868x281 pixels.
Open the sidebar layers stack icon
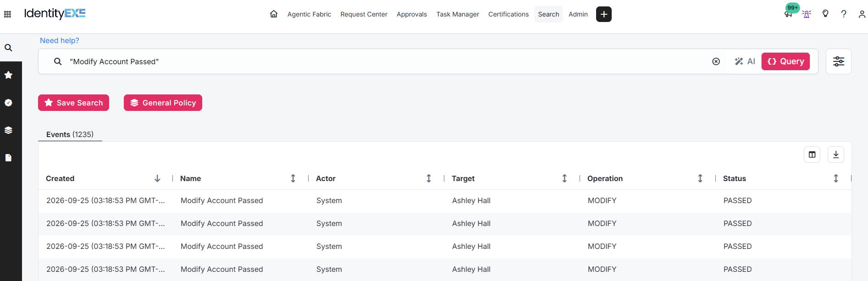[8, 130]
